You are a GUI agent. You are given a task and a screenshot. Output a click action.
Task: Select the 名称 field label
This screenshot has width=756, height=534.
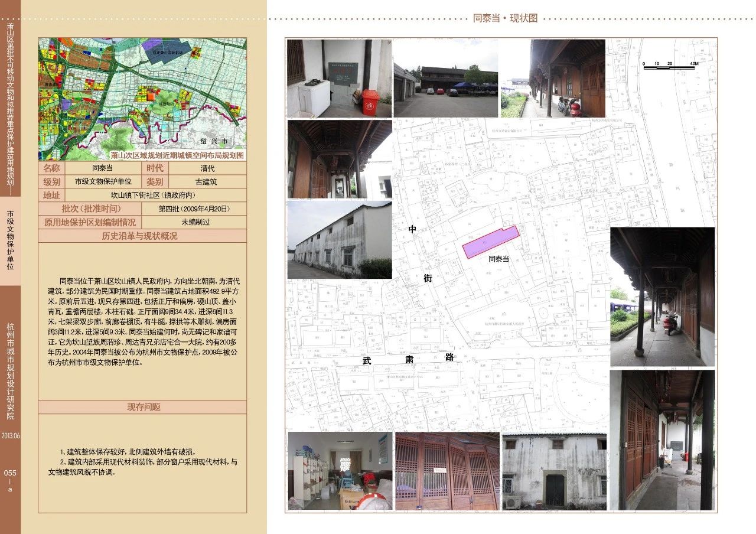tap(51, 168)
